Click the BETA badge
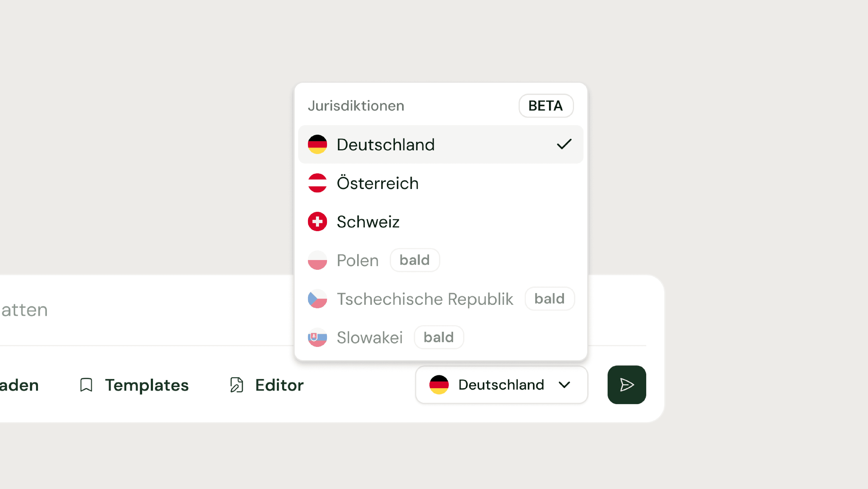868x489 pixels. pos(546,106)
